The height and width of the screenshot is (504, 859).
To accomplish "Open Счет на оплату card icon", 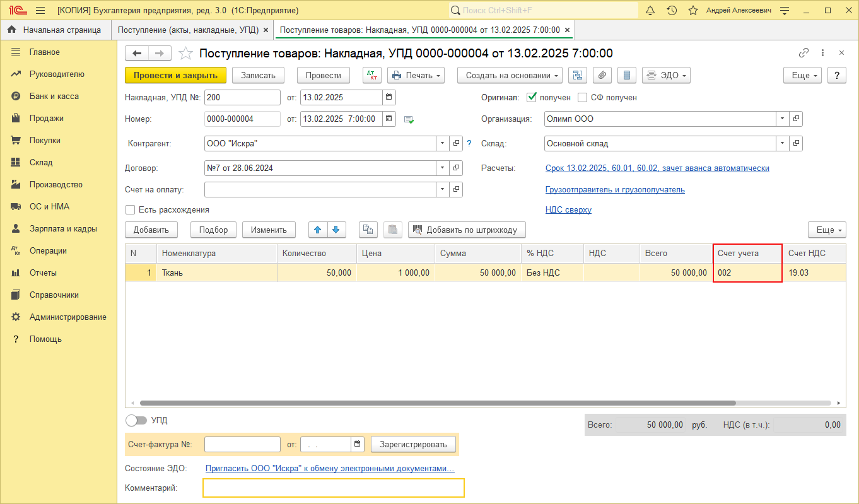I will click(x=457, y=189).
